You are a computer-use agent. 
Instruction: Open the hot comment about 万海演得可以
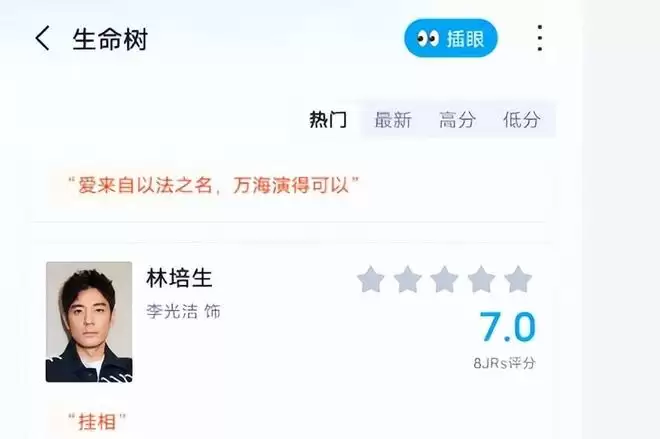[214, 185]
